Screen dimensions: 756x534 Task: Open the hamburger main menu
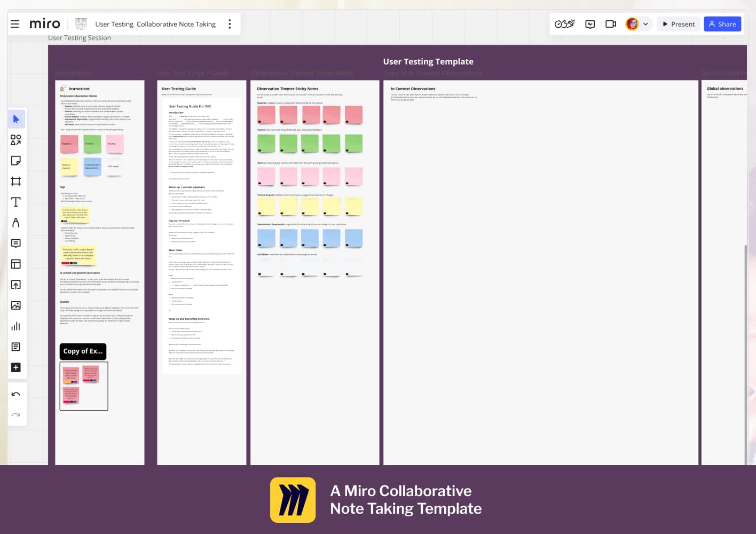[15, 24]
